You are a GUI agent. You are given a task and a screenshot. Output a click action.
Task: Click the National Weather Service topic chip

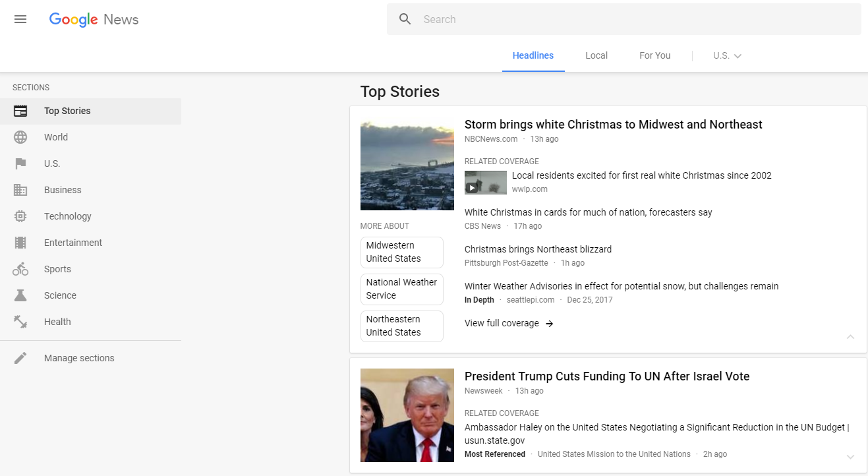(x=402, y=289)
